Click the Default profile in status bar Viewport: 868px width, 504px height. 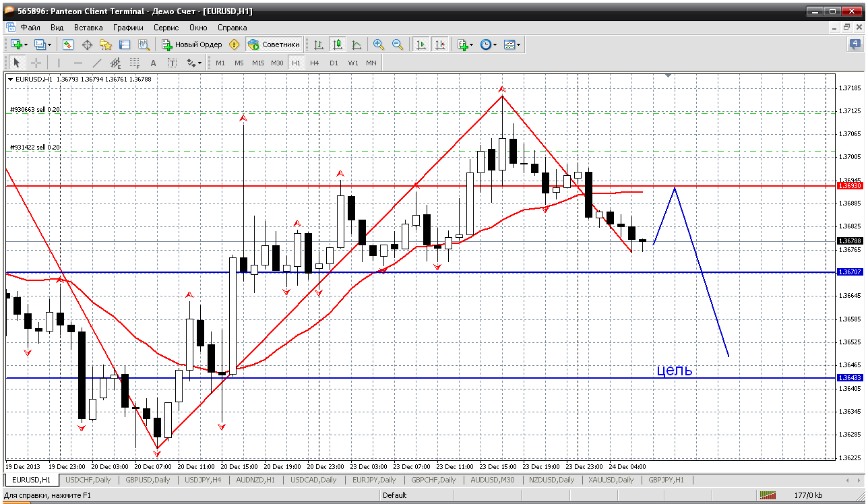click(394, 495)
